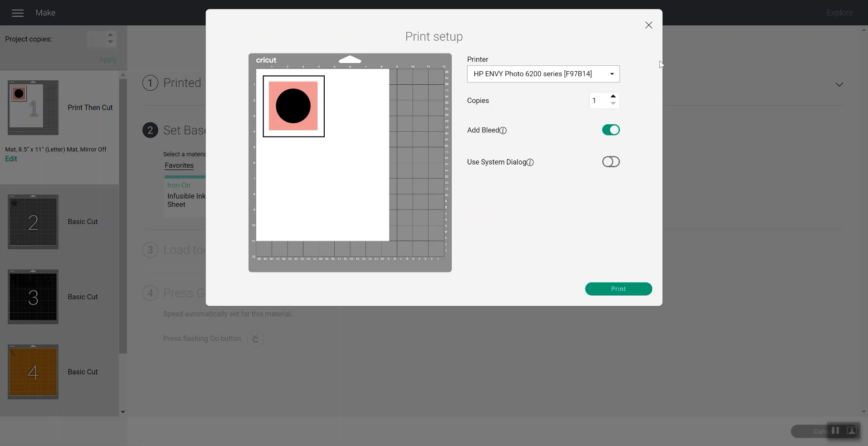868x446 pixels.
Task: Click the pink square image on the mat preview
Action: tap(293, 106)
